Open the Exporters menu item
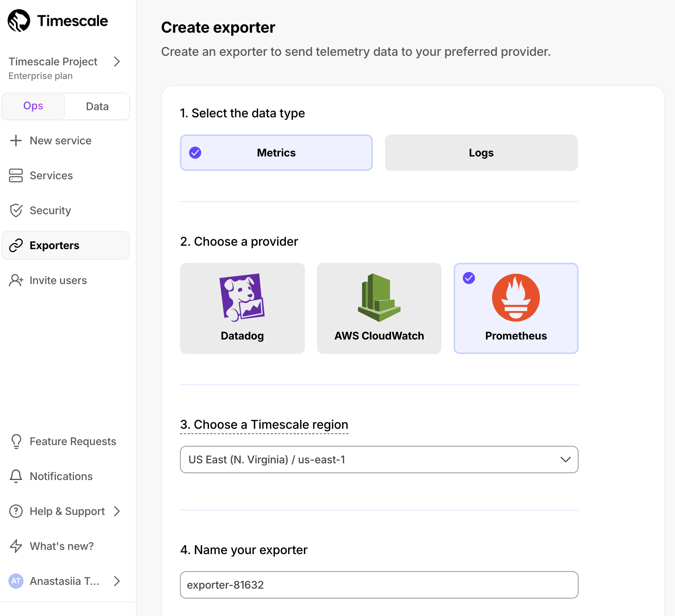 click(x=66, y=245)
